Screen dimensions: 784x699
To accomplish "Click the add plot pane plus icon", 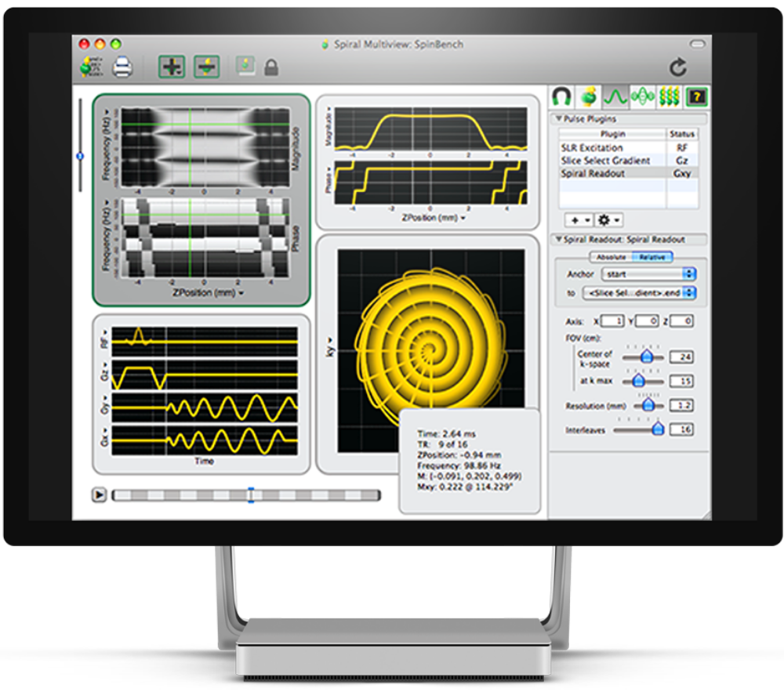I will [172, 67].
